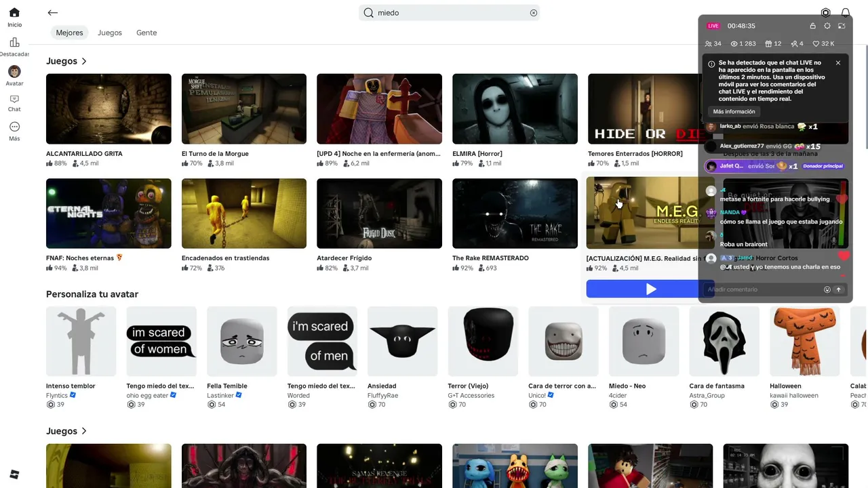Dismiss the LIVE chat warning notice
This screenshot has width=868, height=488.
838,63
